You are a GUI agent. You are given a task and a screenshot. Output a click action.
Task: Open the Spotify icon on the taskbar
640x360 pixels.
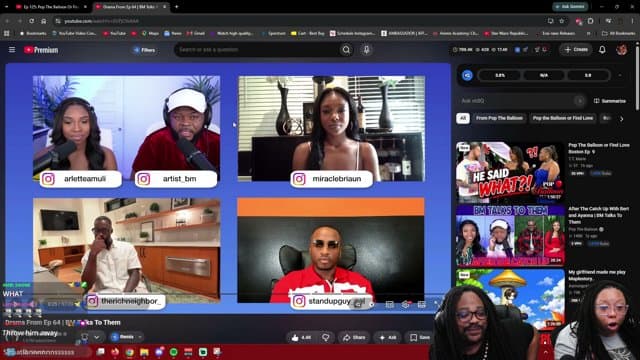[x=173, y=352]
